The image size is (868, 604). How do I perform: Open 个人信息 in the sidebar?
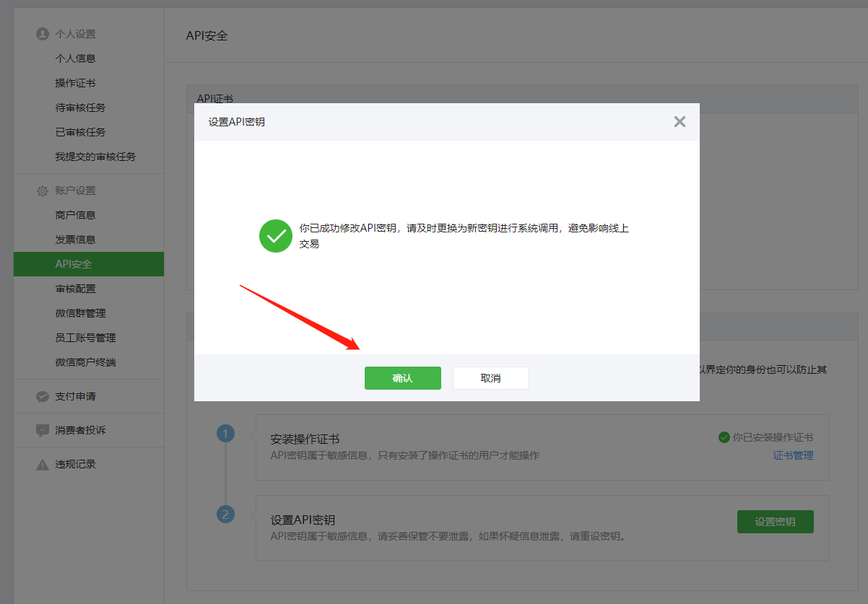[76, 58]
